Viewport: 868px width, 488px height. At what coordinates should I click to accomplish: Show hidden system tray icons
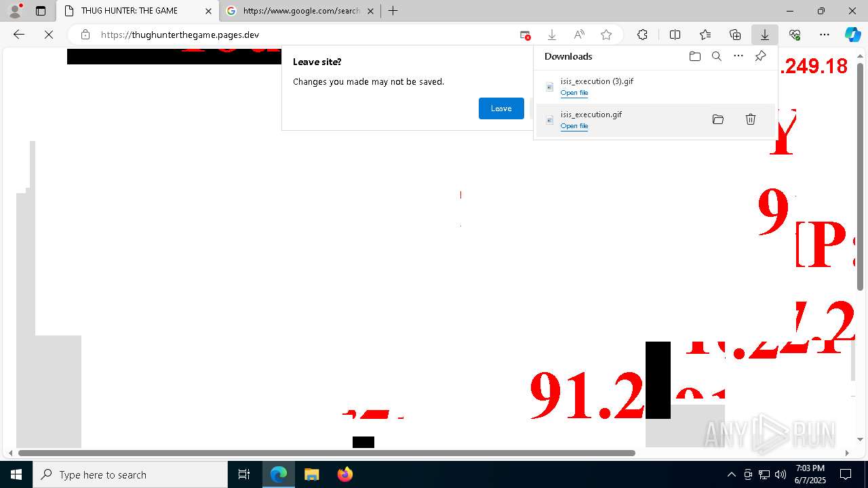731,474
